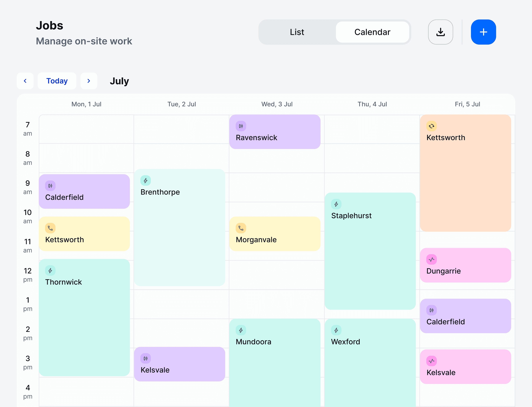
Task: Click the lightning icon on Staplehurst job
Action: pyautogui.click(x=336, y=204)
